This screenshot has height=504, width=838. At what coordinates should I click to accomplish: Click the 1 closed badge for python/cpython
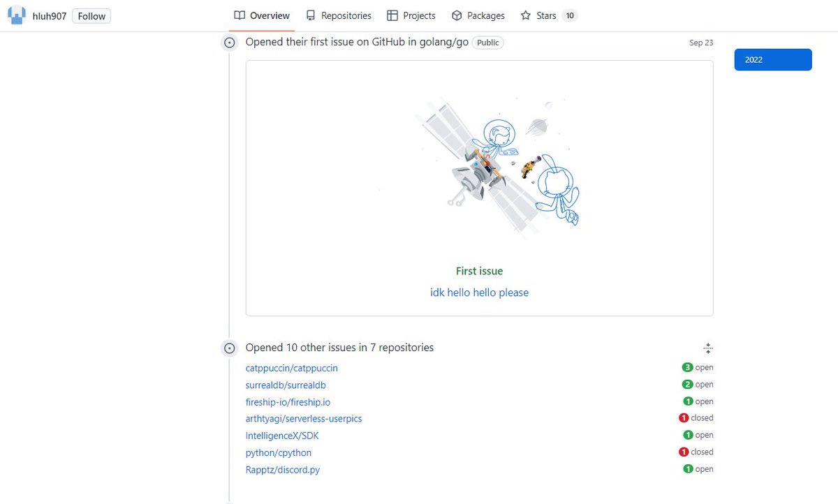pyautogui.click(x=696, y=452)
